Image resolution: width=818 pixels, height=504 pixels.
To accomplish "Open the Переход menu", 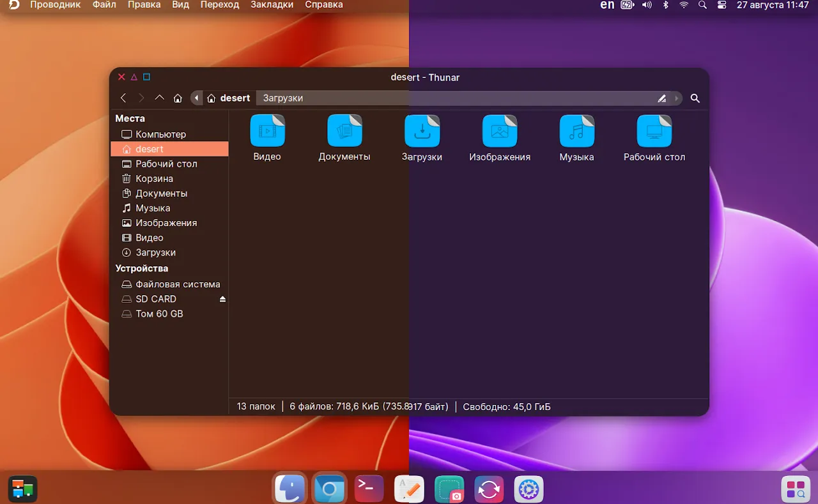I will coord(219,4).
